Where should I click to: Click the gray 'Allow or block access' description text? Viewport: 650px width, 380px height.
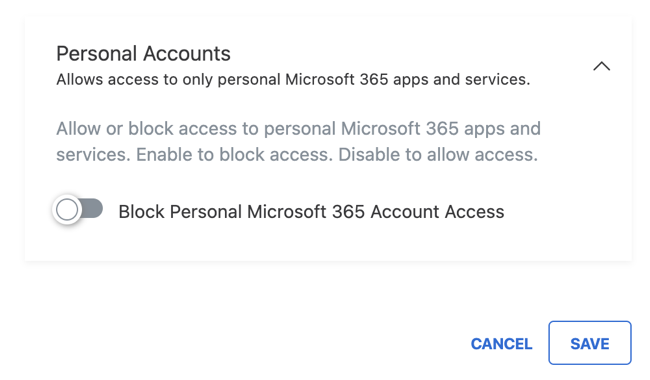pos(298,141)
